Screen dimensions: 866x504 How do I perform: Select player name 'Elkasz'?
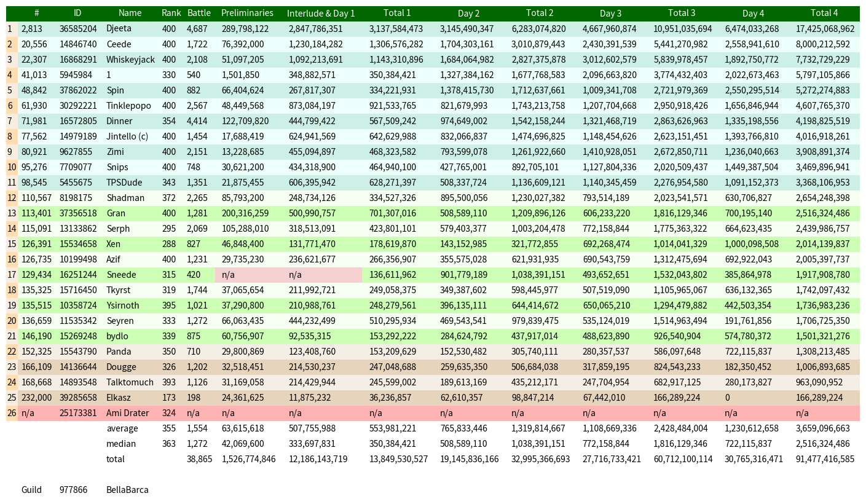[119, 398]
